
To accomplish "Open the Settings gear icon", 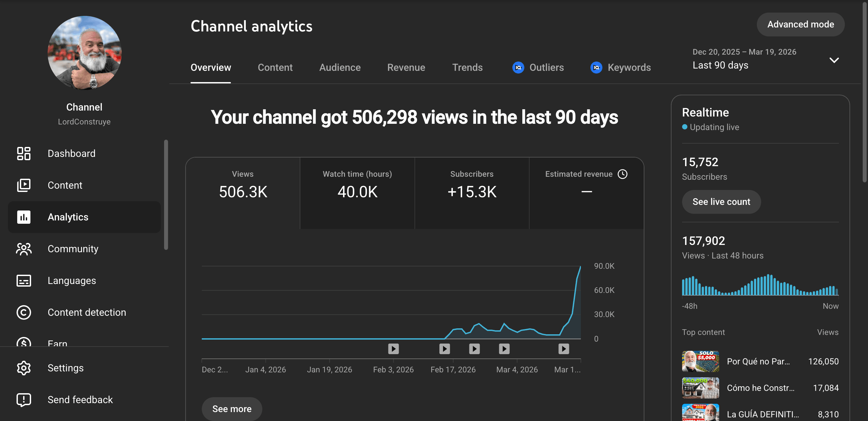I will tap(23, 368).
